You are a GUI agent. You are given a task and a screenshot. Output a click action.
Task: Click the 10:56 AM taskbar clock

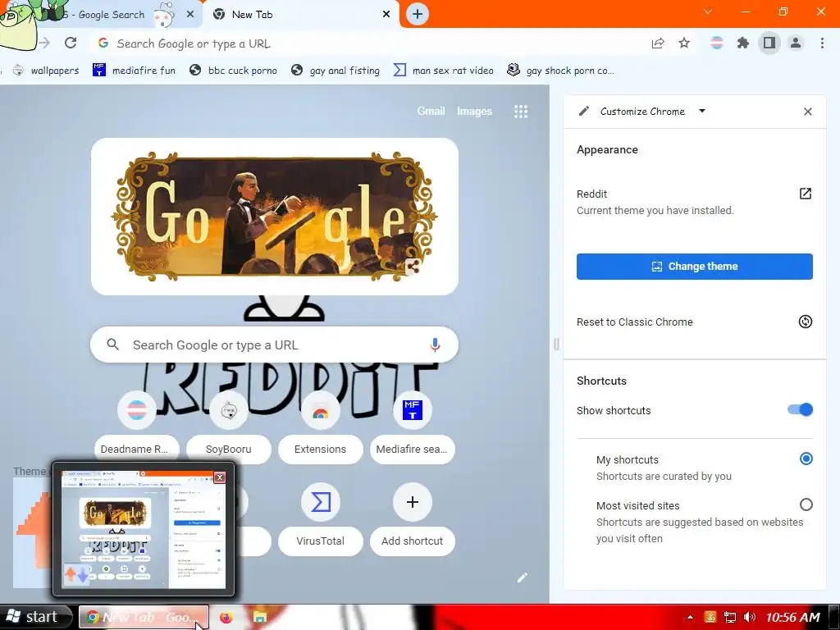pyautogui.click(x=793, y=617)
